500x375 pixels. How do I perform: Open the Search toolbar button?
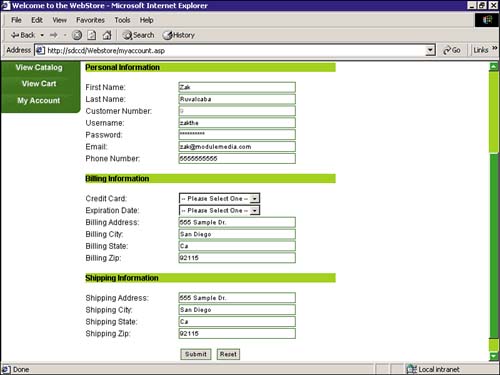point(138,35)
